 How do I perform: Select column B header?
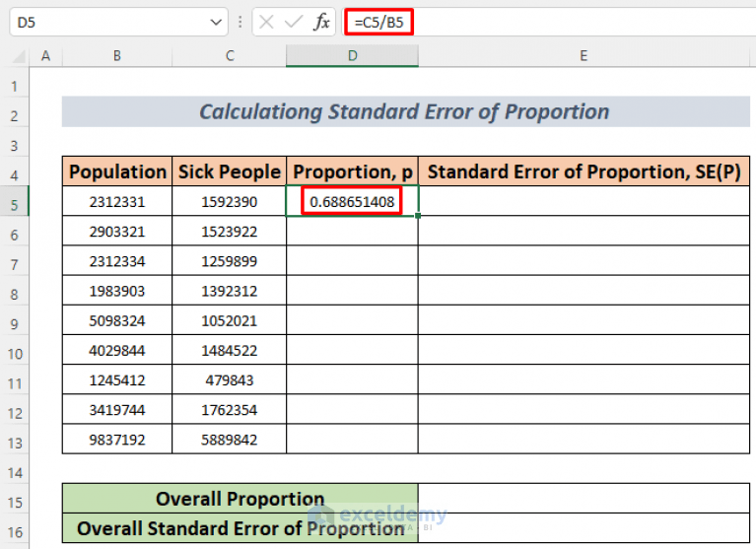click(x=117, y=56)
